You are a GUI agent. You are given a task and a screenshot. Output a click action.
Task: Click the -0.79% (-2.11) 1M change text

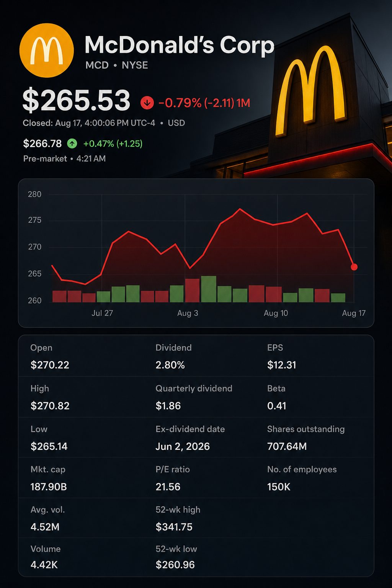(x=204, y=103)
